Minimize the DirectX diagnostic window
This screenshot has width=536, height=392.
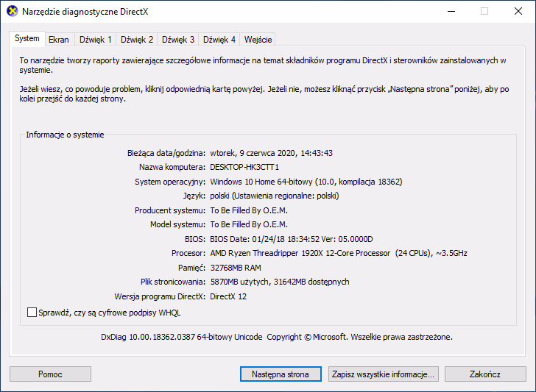(x=450, y=11)
